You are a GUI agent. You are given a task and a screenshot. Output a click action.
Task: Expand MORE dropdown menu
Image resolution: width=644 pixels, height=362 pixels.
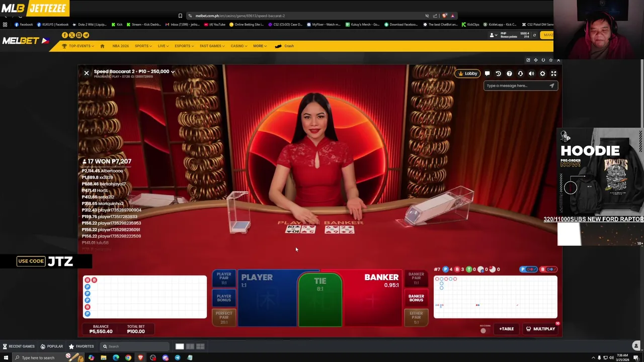[260, 46]
